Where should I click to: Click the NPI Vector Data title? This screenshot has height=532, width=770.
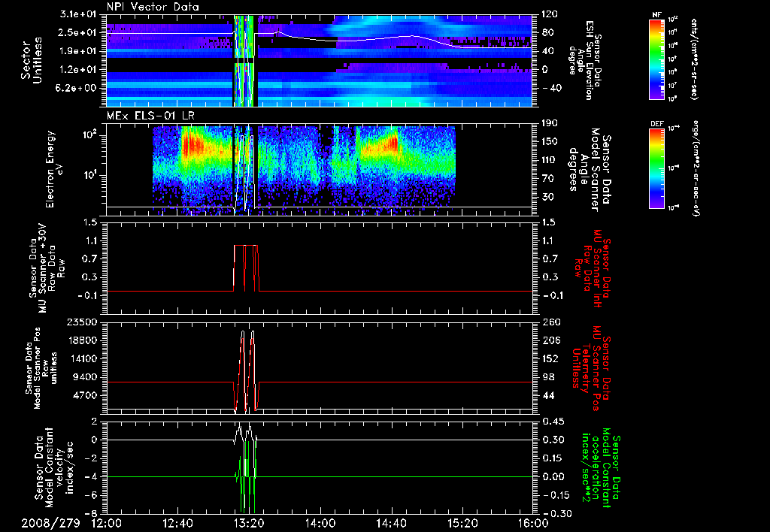153,7
